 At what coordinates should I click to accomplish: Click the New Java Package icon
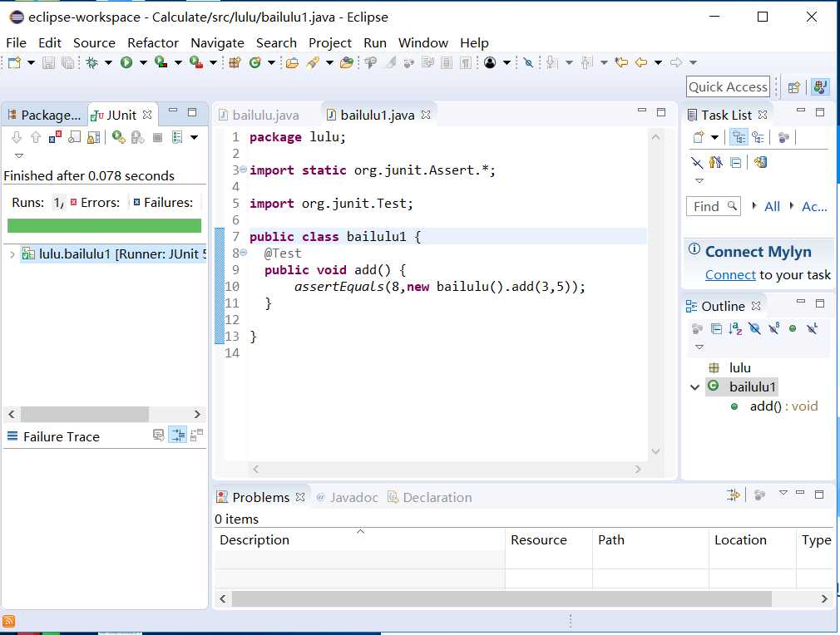[235, 62]
